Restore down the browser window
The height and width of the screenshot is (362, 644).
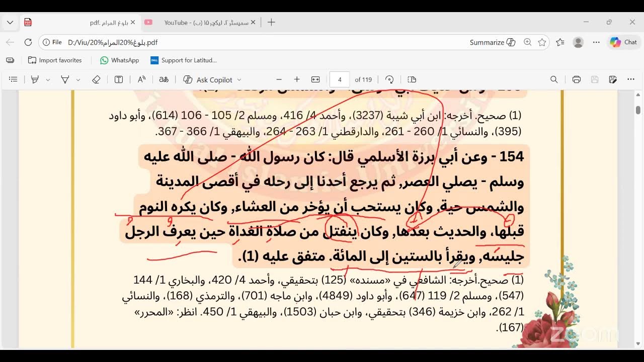(609, 22)
